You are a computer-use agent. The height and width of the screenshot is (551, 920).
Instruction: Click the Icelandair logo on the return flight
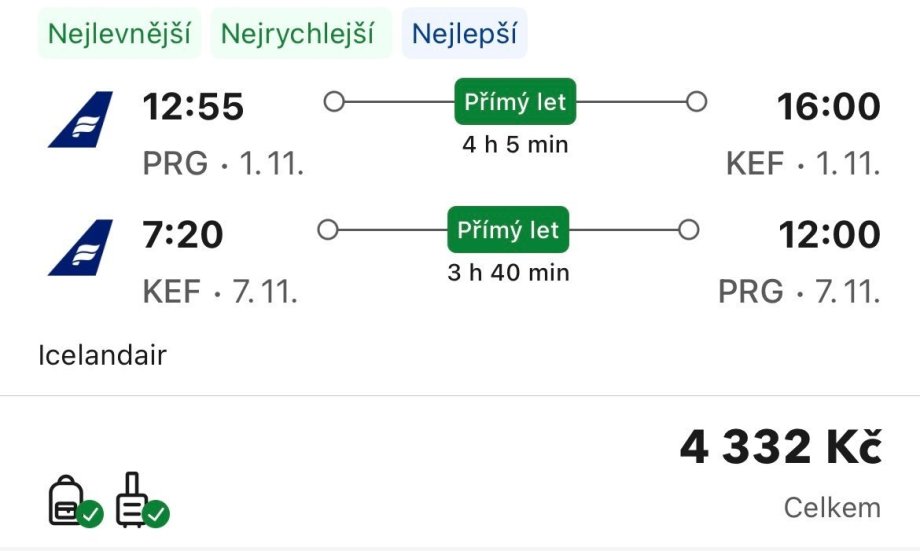[x=81, y=247]
